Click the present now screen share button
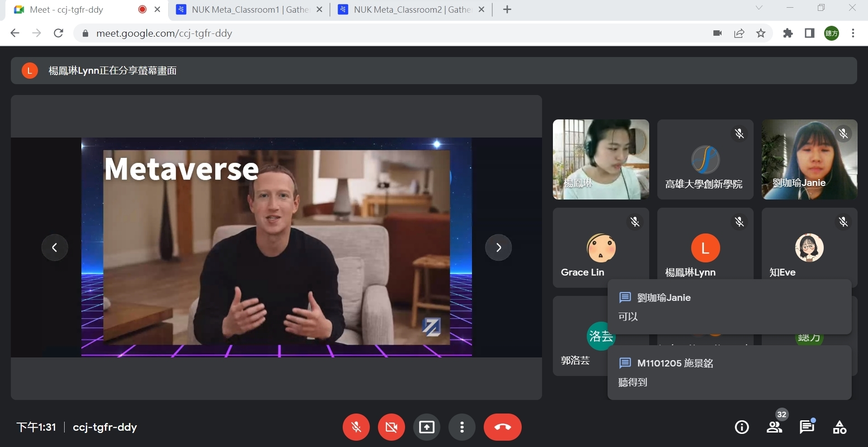Image resolution: width=868 pixels, height=447 pixels. 427,427
